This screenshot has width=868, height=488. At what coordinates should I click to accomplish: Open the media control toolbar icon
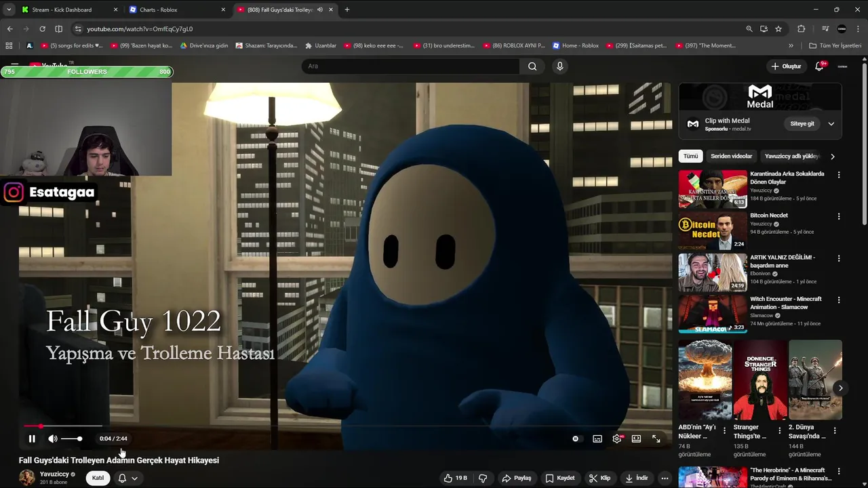[x=825, y=29]
